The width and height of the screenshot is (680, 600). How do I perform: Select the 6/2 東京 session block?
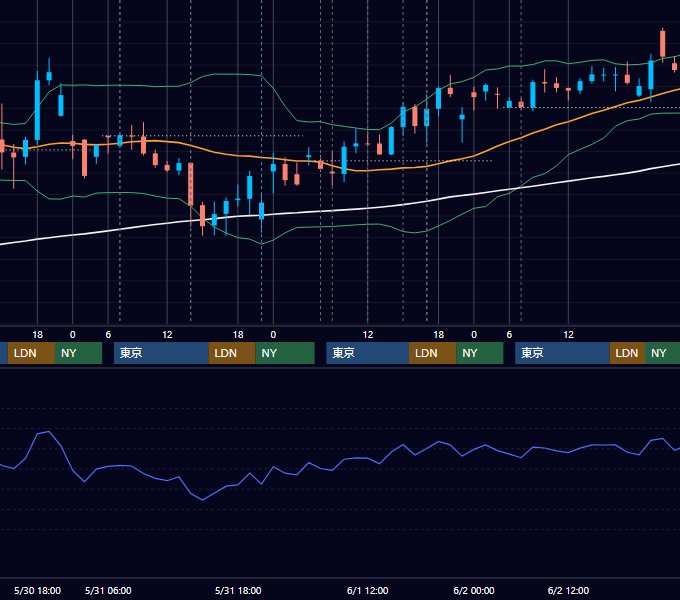pyautogui.click(x=562, y=353)
